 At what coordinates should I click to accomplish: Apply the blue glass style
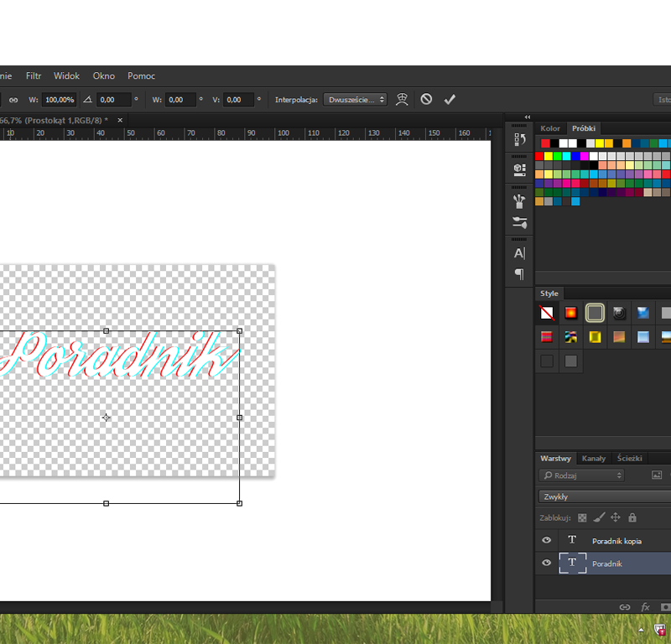tap(642, 313)
